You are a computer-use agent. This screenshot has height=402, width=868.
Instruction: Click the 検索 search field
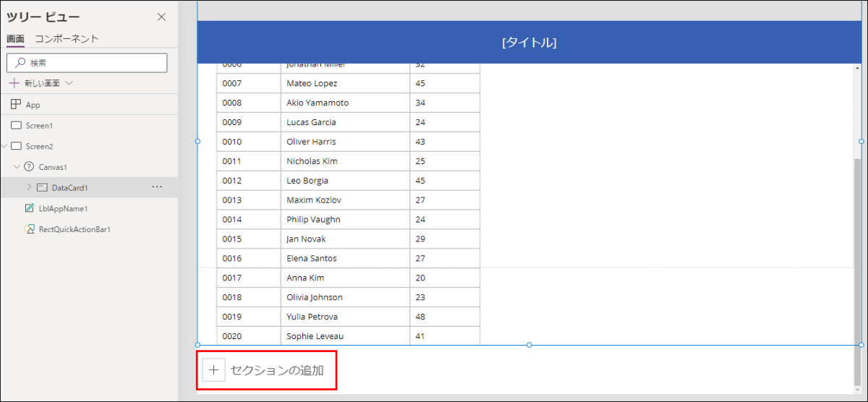(87, 63)
